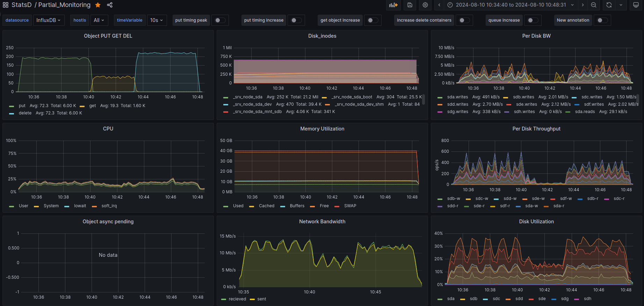Refresh the dashboard
644x306 pixels.
pyautogui.click(x=609, y=5)
